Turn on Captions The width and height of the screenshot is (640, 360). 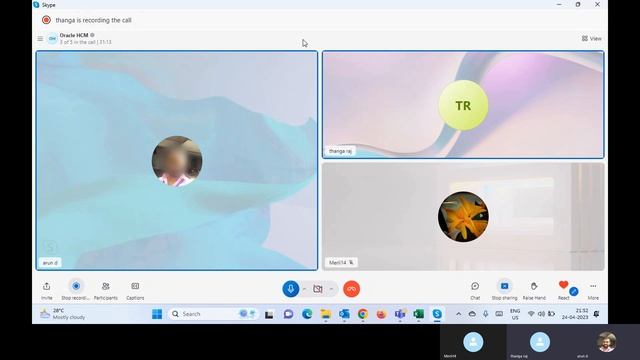coord(135,287)
